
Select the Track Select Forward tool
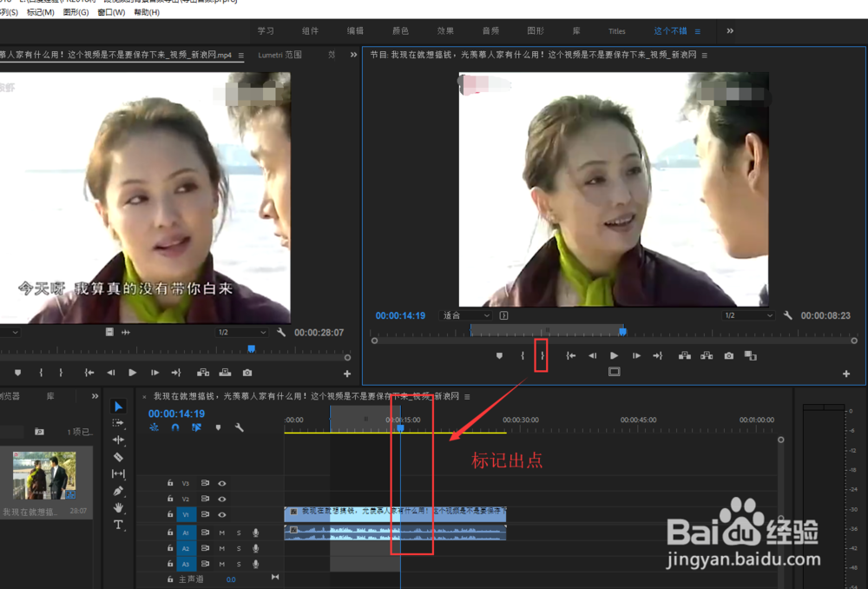coord(118,423)
